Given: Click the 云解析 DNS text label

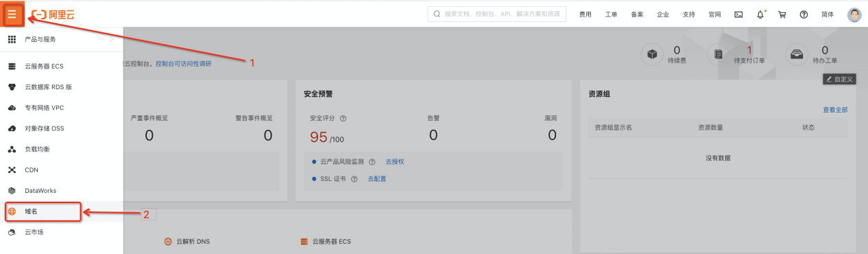Looking at the screenshot, I should 193,242.
